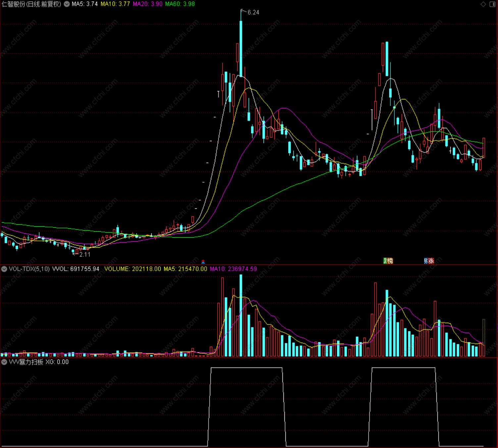Click the MA10: 3.77 label

click(115, 4)
